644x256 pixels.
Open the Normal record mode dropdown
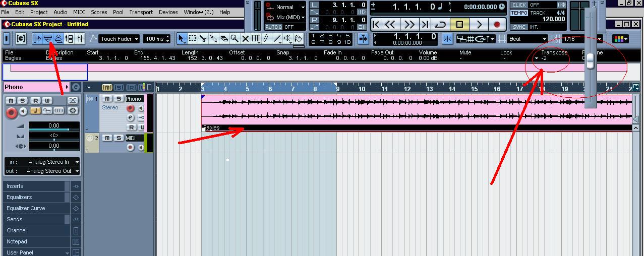click(x=285, y=7)
